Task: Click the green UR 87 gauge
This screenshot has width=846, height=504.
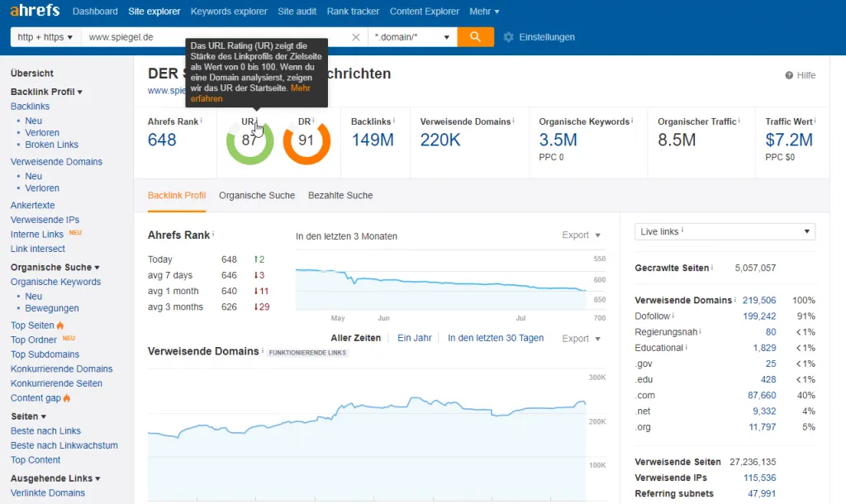Action: click(250, 140)
